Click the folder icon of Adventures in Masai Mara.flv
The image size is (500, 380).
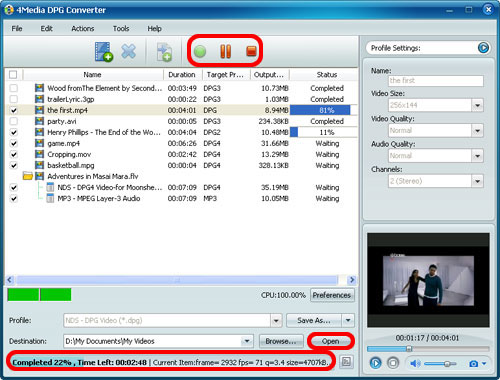coord(28,176)
